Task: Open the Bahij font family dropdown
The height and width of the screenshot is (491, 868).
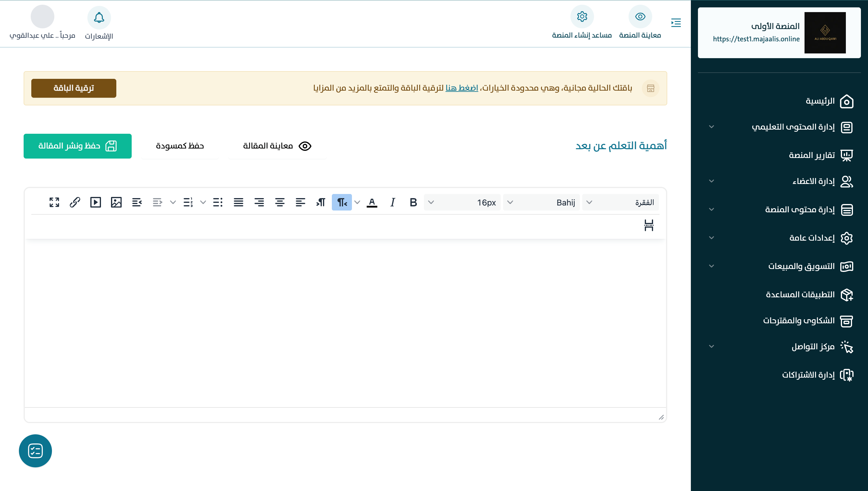Action: click(541, 202)
